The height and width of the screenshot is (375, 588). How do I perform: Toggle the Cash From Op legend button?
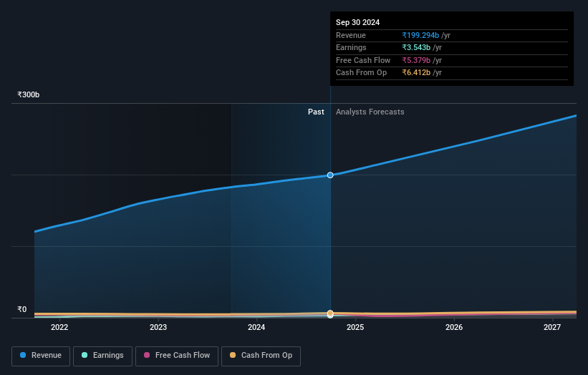(261, 356)
